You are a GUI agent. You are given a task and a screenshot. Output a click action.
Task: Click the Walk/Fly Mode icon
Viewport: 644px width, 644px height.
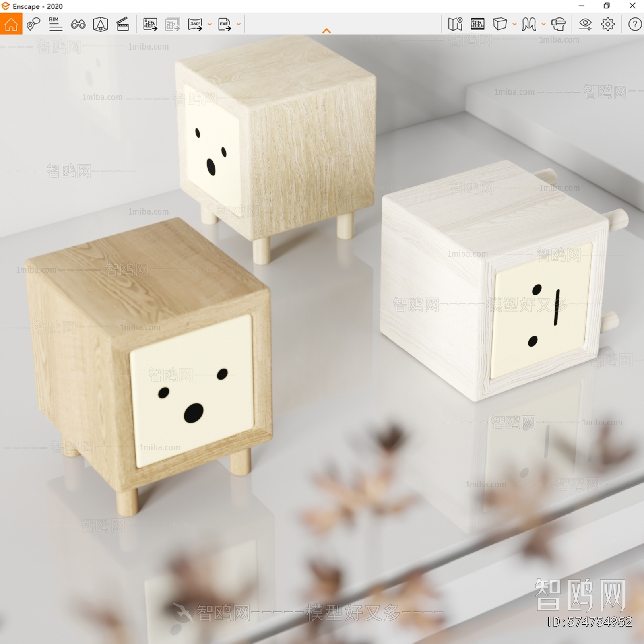tap(529, 24)
